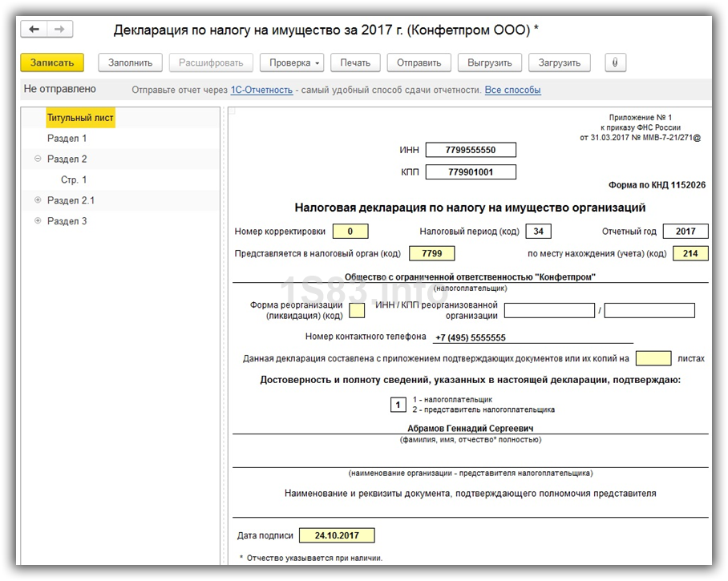Expand the Раздел 2.1 tree node

38,200
